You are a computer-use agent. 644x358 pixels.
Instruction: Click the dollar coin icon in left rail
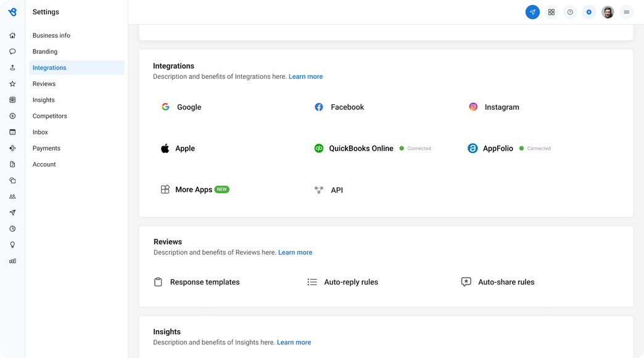pos(13,116)
